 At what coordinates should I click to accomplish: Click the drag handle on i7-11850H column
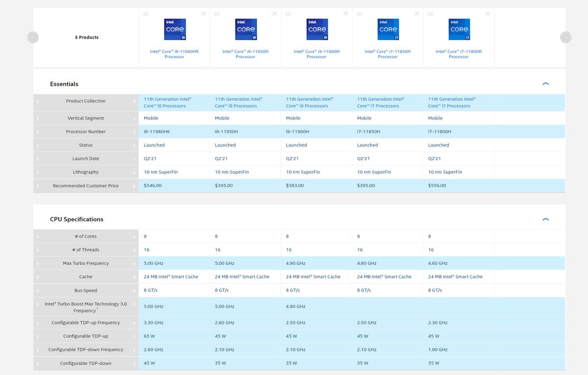point(359,14)
